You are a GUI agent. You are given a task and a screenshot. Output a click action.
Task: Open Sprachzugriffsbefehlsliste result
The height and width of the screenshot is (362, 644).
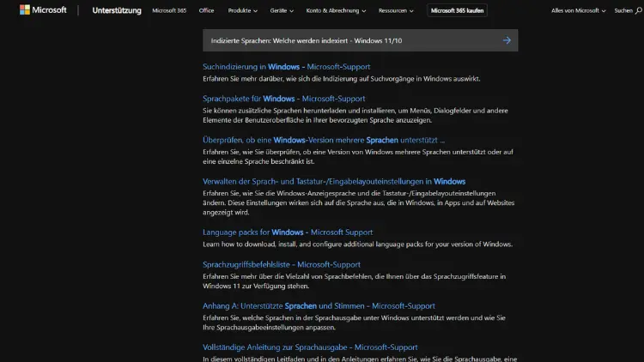tap(282, 265)
